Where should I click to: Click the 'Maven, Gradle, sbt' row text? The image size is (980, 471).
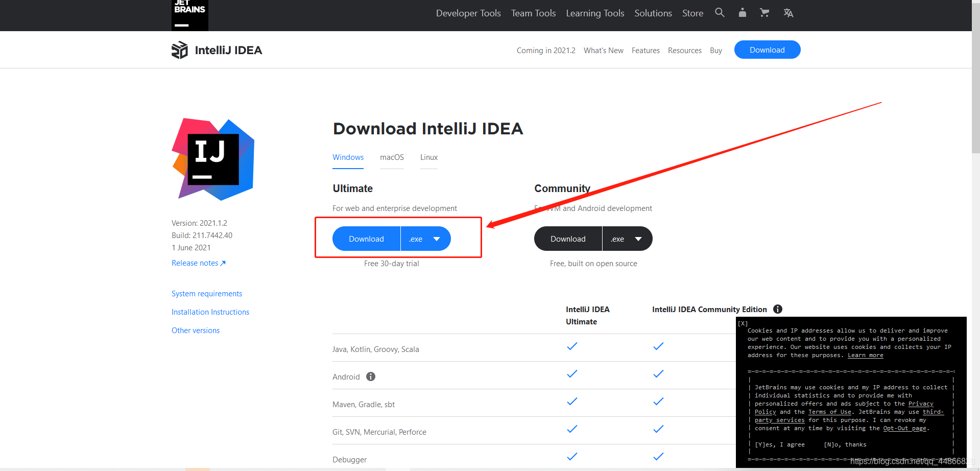(364, 405)
